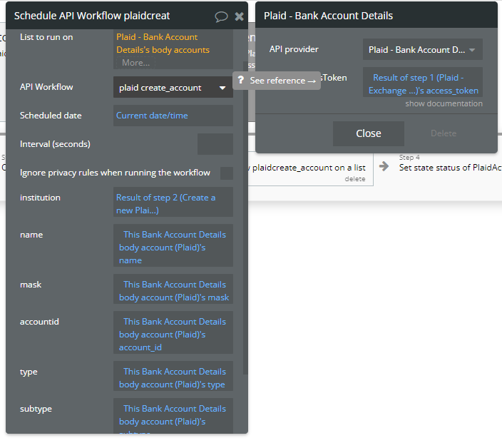
Task: Click the API Workflow label
Action: pos(46,87)
